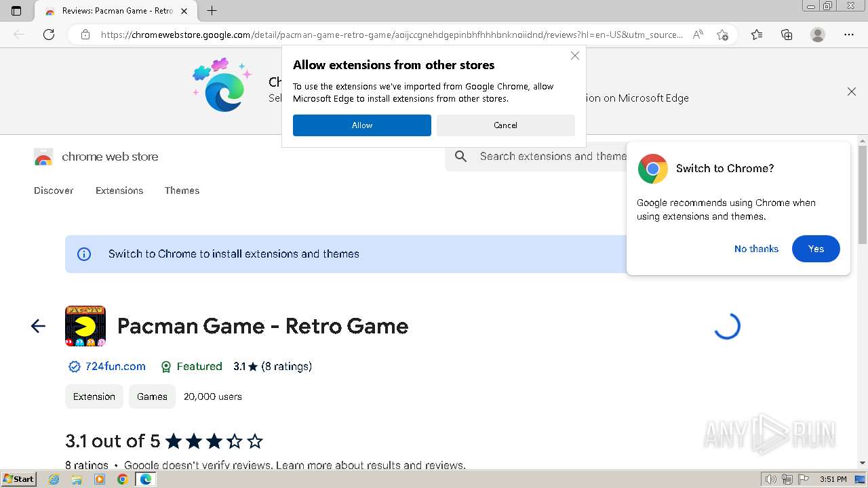Click the chrome web store logo
The image size is (868, 488).
click(x=43, y=157)
